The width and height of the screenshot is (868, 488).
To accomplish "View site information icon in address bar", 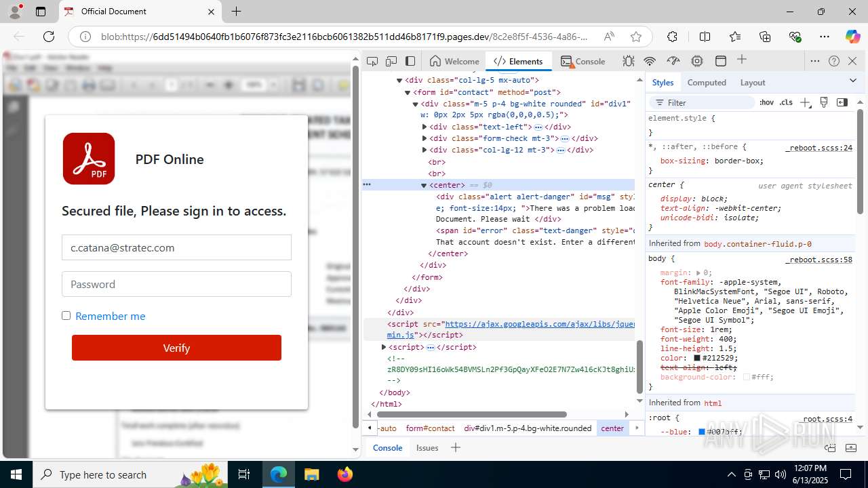I will [85, 37].
